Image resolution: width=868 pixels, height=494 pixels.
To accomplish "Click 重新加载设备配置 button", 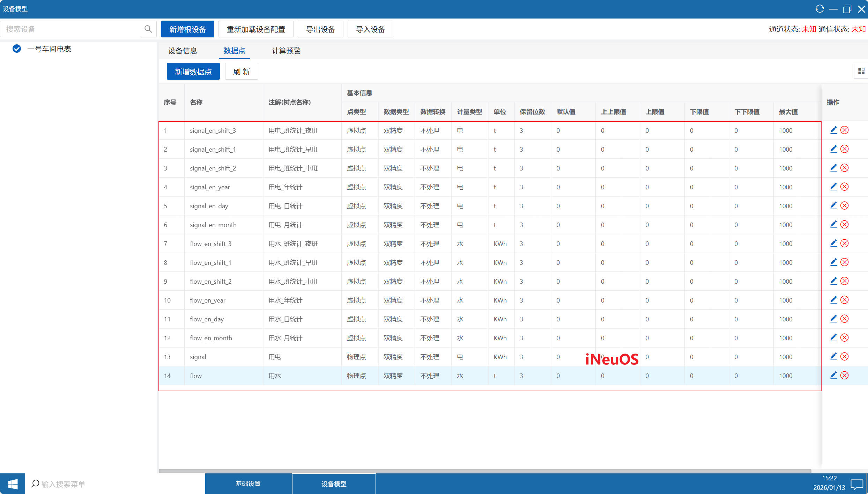I will point(256,29).
